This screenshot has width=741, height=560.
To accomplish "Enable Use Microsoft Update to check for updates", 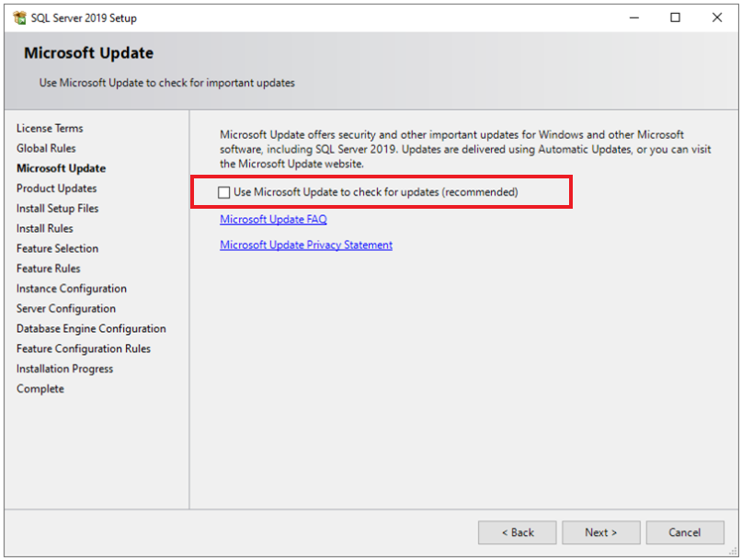I will coord(223,191).
